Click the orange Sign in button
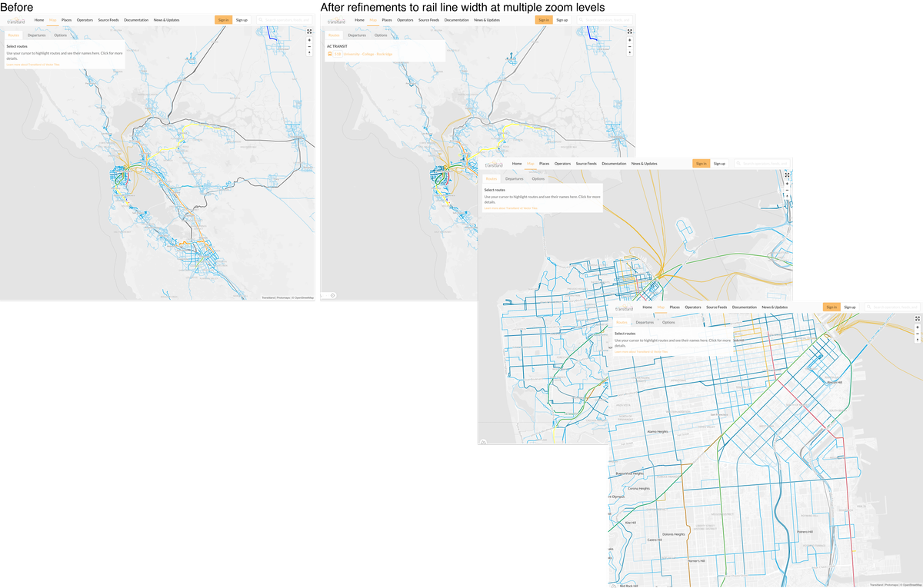 831,307
